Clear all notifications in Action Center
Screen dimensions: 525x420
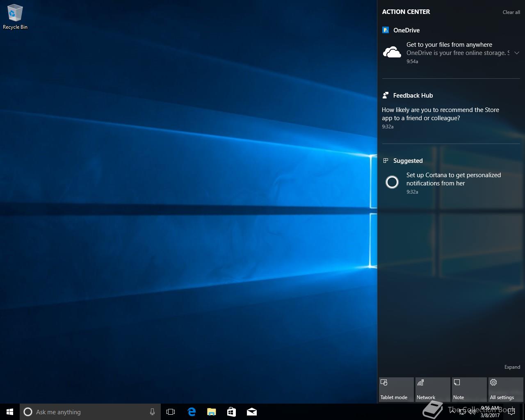tap(511, 12)
